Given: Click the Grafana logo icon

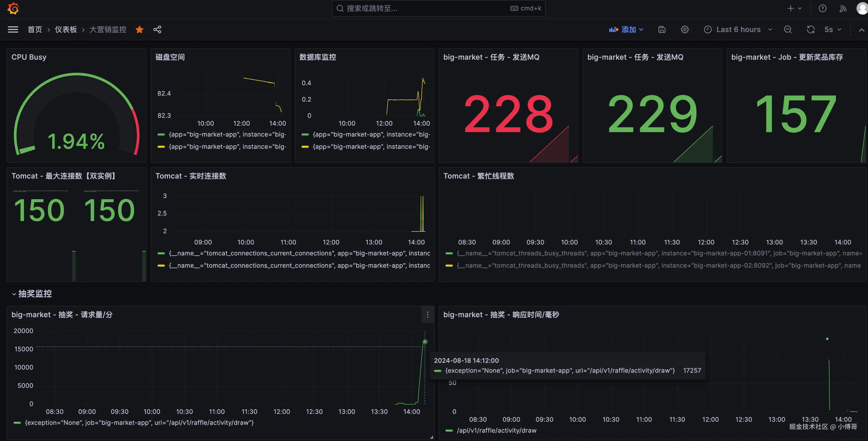Looking at the screenshot, I should click(x=13, y=8).
